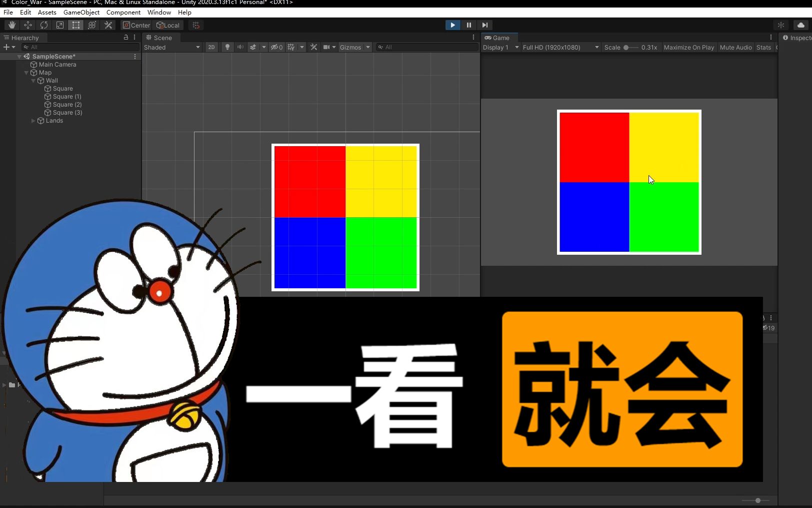Lock the Hierarchy panel
Viewport: 812px width, 508px height.
coord(126,38)
